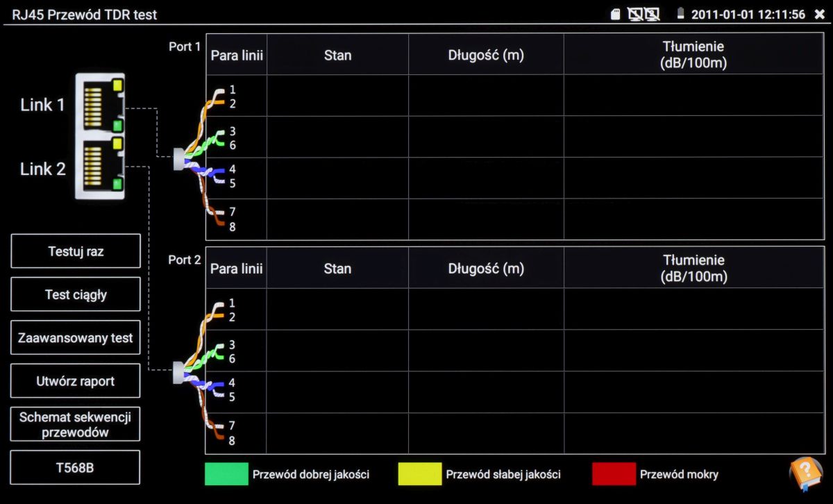Screen dimensions: 833x504
Task: Click green Przewód dobrej jakości swatch
Action: pyautogui.click(x=226, y=474)
